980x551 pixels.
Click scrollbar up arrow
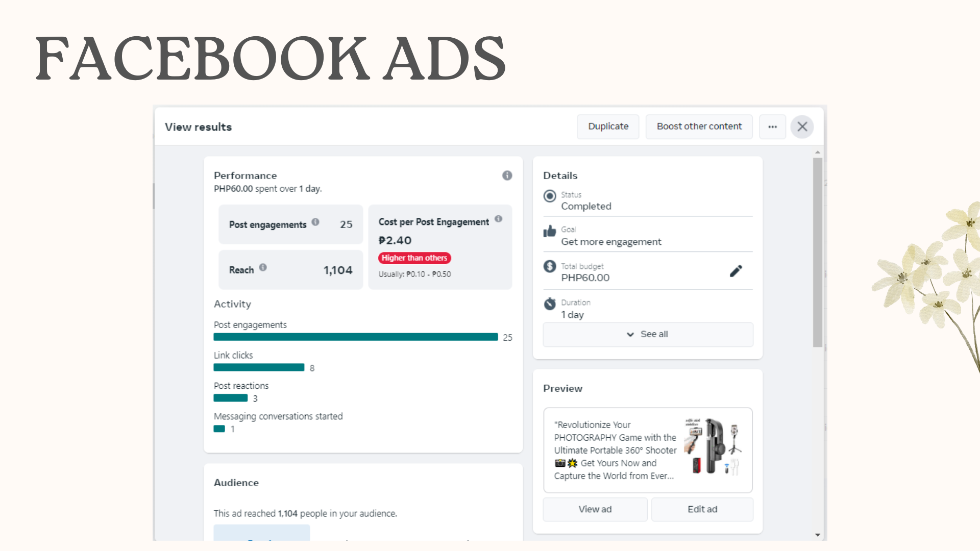tap(818, 152)
